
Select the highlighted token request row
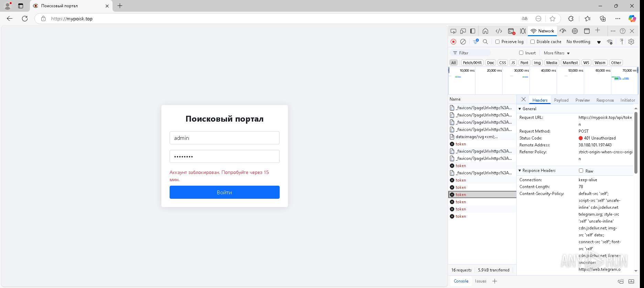(482, 195)
